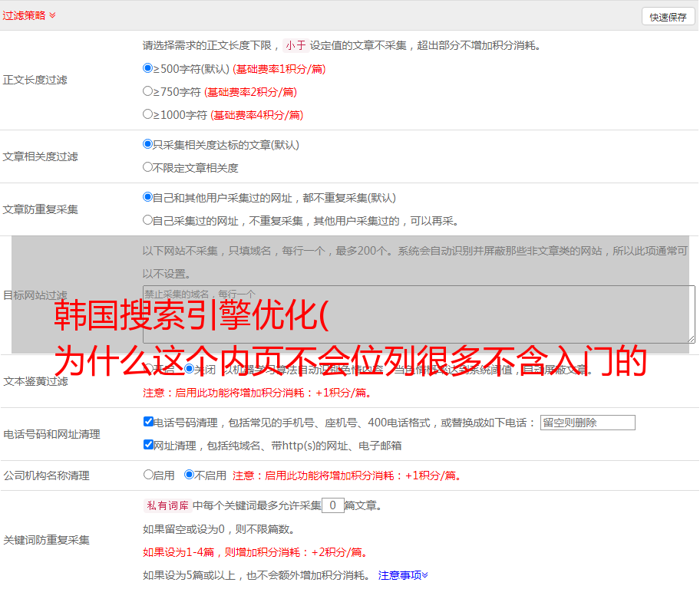Select the ≥500字符 default length option
Image resolution: width=700 pixels, height=589 pixels.
148,68
